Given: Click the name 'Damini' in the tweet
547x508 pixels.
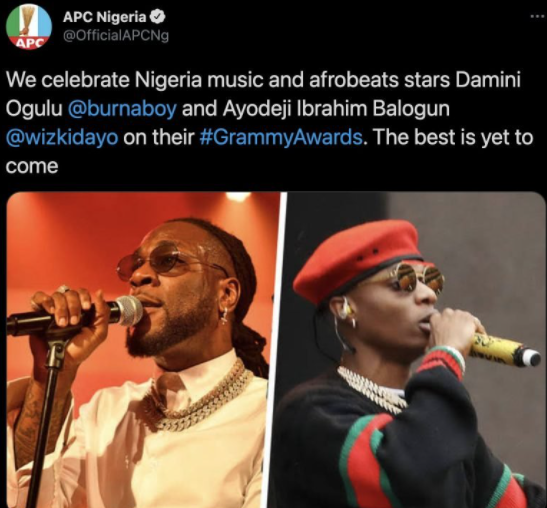Looking at the screenshot, I should 488,80.
